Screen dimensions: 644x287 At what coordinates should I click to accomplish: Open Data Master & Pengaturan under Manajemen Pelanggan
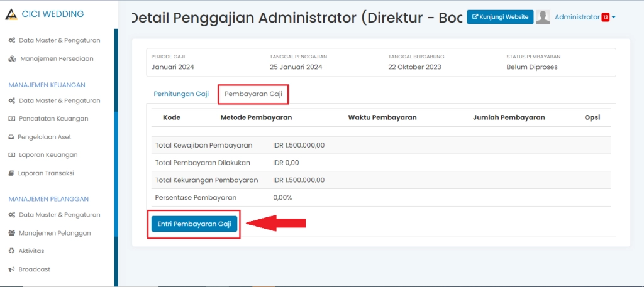tap(60, 215)
